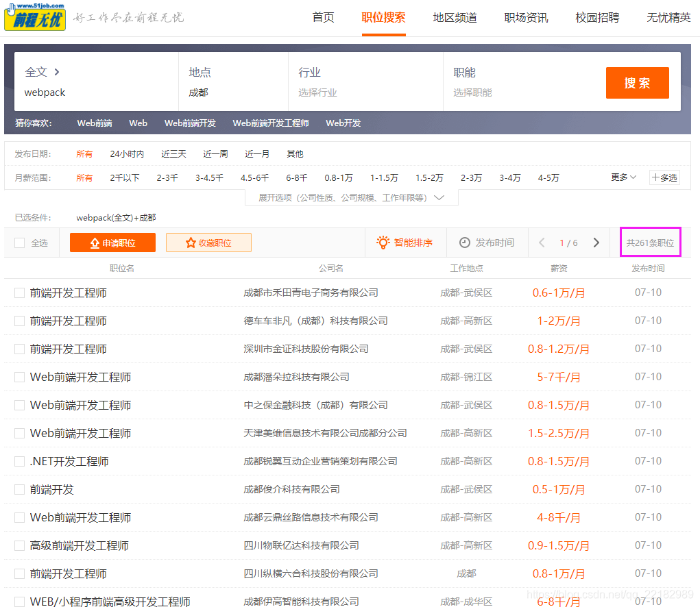Check the 成都俊介科技 job row checkbox
Viewport: 700px width, 607px height.
(20, 490)
